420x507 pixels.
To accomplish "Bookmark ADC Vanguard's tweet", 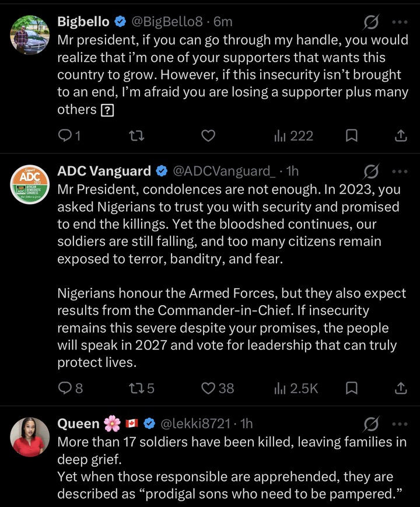I will point(352,387).
